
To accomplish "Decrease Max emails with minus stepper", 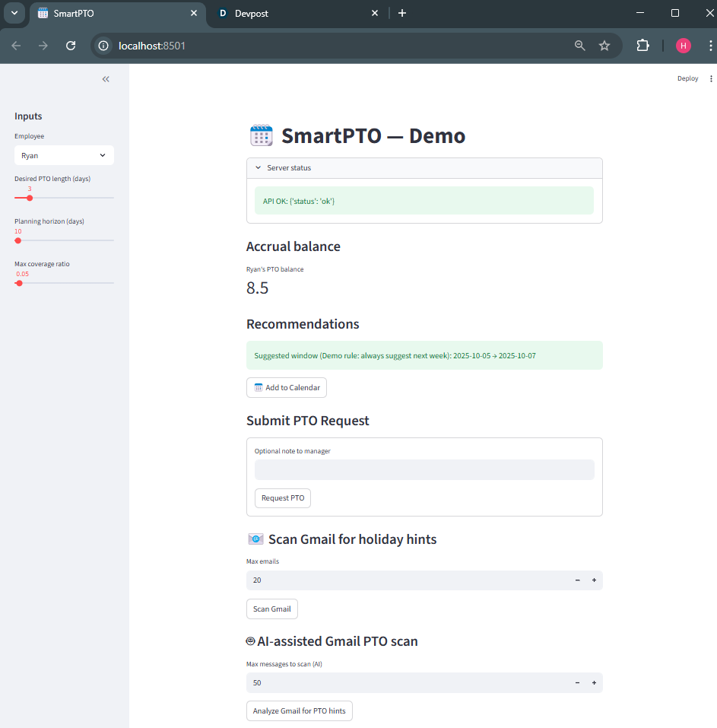I will pyautogui.click(x=577, y=580).
